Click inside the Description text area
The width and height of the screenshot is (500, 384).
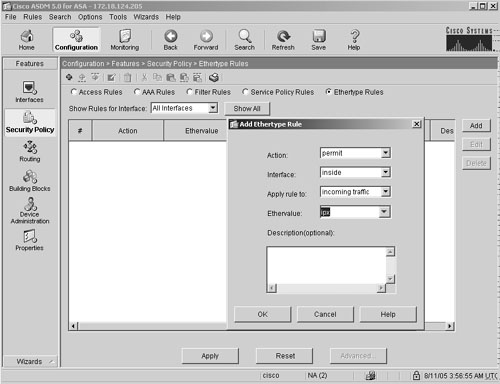[x=327, y=266]
